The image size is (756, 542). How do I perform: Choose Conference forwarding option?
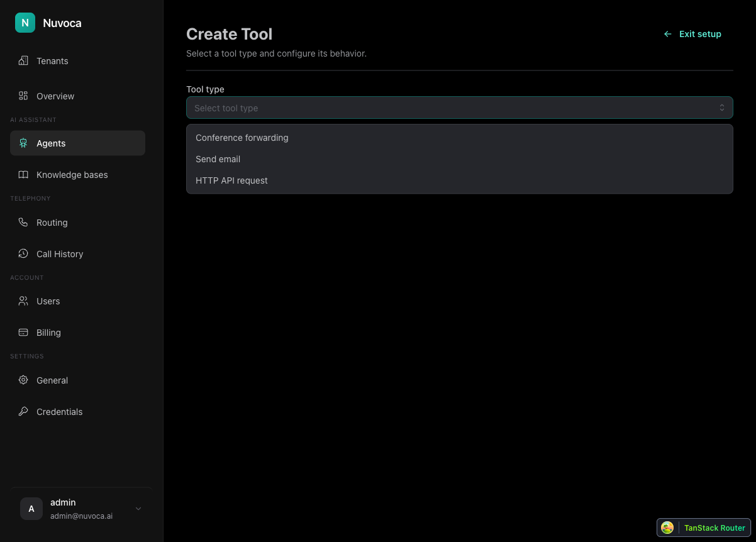[459, 138]
